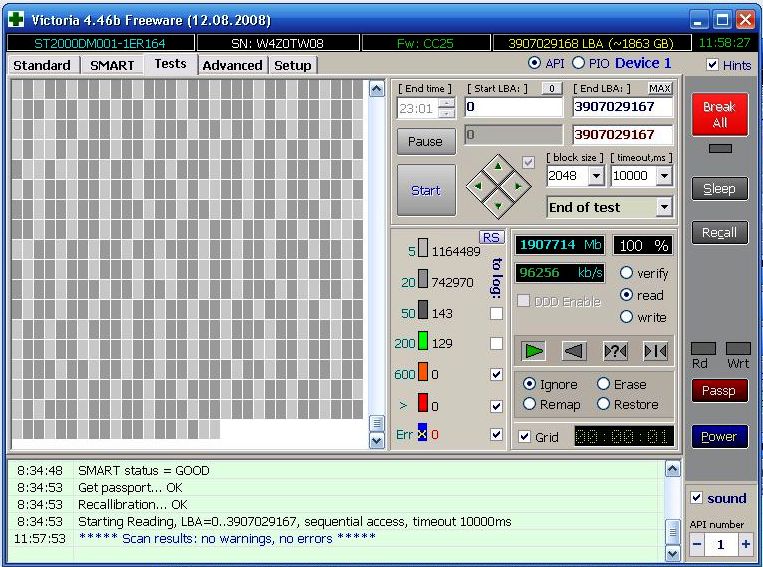Select the read test mode
763x567 pixels.
[x=626, y=295]
